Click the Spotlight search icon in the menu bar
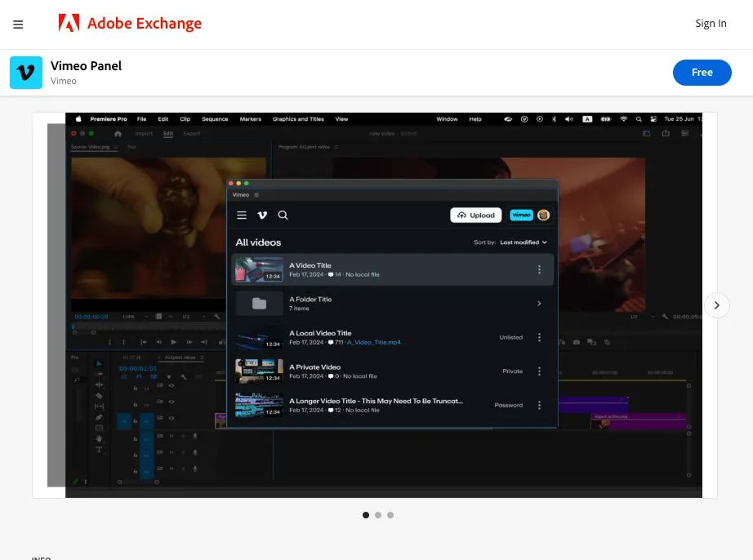The height and width of the screenshot is (560, 753). tap(639, 119)
